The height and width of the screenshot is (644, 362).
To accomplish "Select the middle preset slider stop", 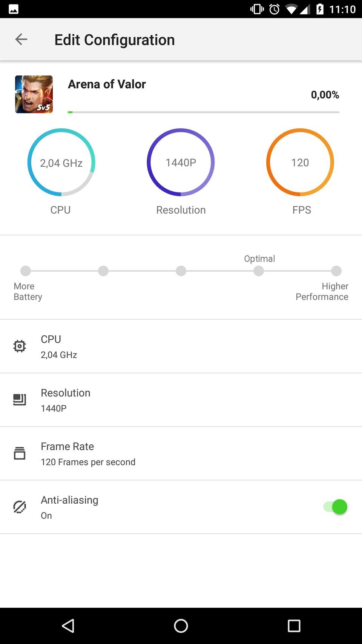I will click(181, 271).
